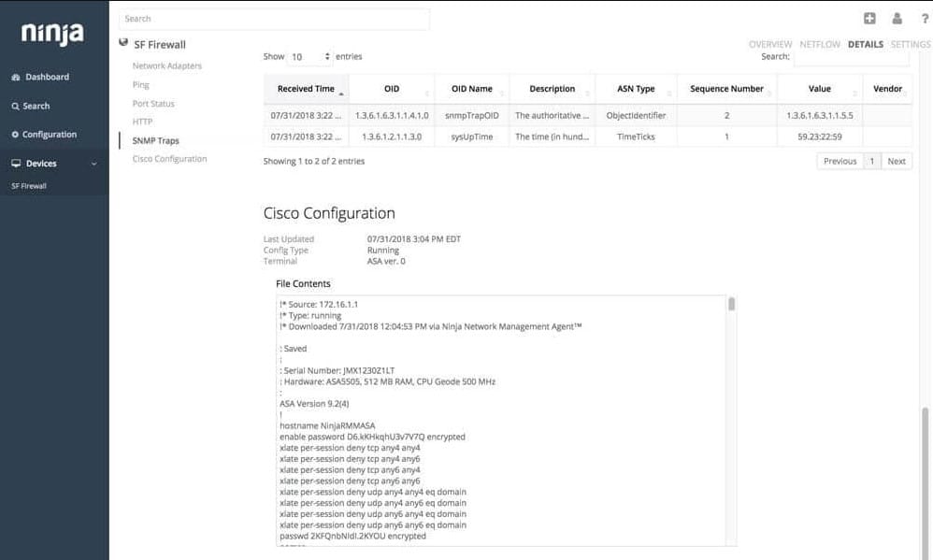This screenshot has height=560, width=933.
Task: Focus the top Search field
Action: click(274, 19)
